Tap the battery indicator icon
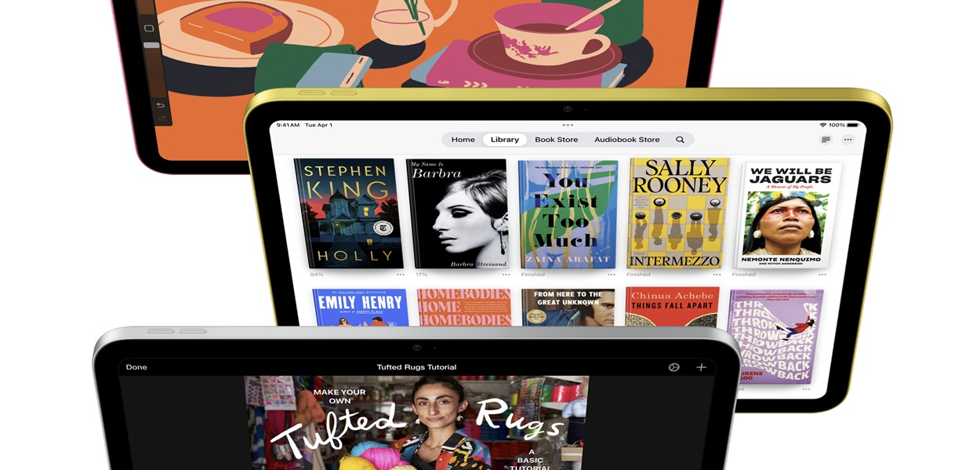Image resolution: width=980 pixels, height=470 pixels. [853, 125]
